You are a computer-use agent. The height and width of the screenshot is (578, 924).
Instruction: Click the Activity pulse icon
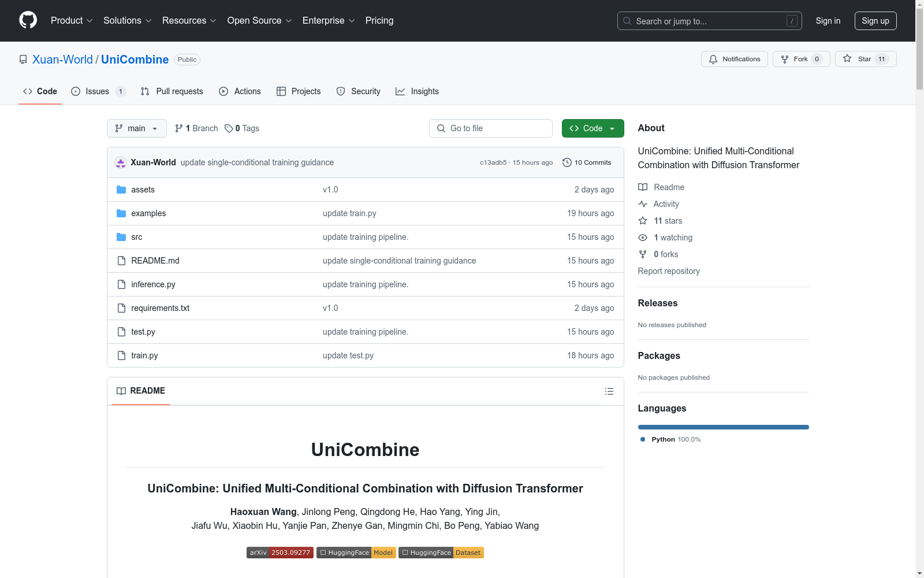[x=643, y=204]
